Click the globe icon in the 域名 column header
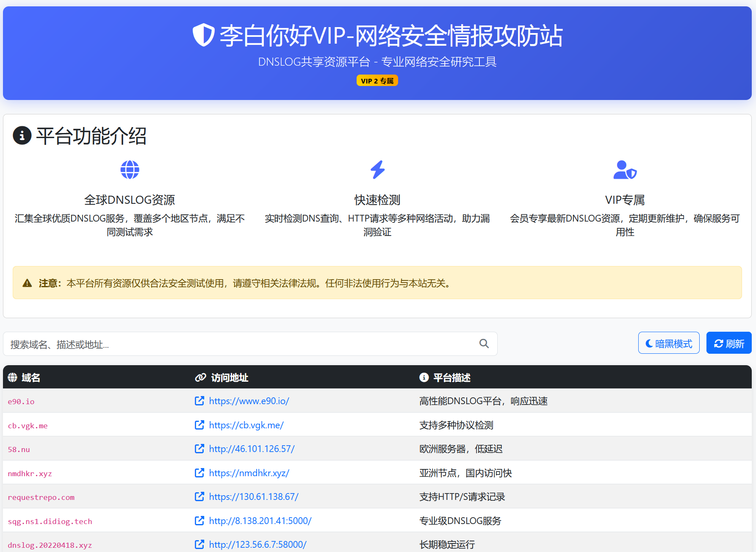The width and height of the screenshot is (756, 552). pyautogui.click(x=13, y=377)
